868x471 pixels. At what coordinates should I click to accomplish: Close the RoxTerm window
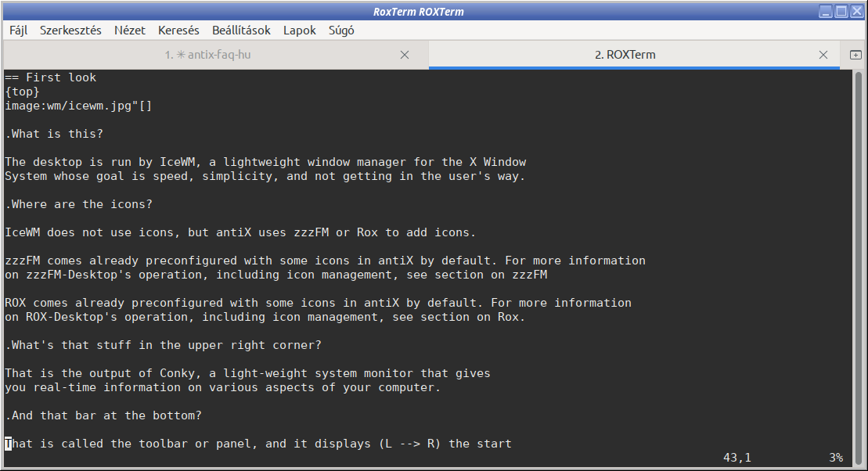(857, 11)
